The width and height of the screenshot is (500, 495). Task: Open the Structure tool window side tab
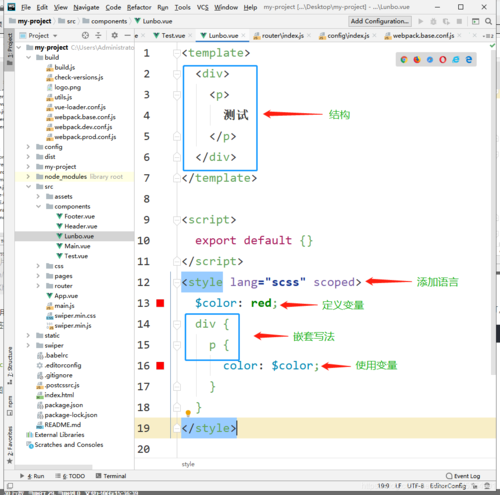point(10,366)
